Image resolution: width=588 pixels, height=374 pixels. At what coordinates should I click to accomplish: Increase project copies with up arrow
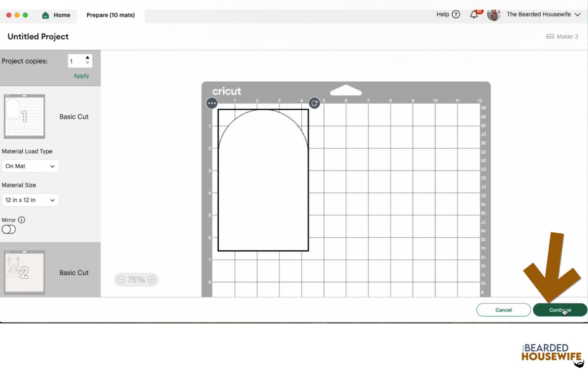coord(87,58)
